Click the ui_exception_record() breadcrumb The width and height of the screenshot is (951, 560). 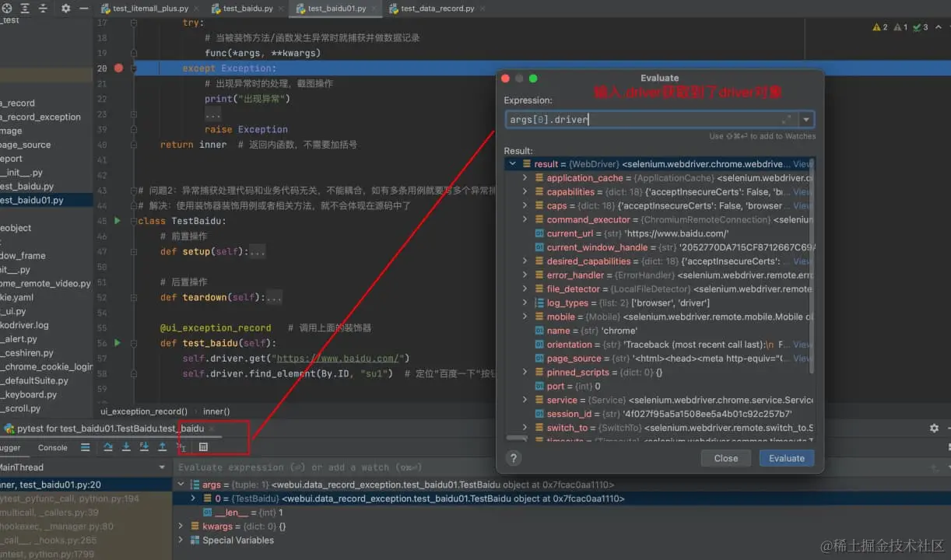point(144,411)
